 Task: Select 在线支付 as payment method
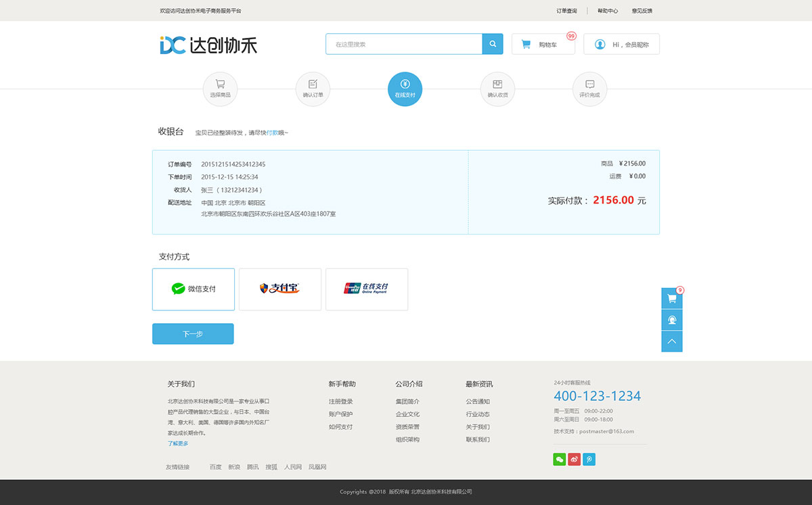[366, 289]
